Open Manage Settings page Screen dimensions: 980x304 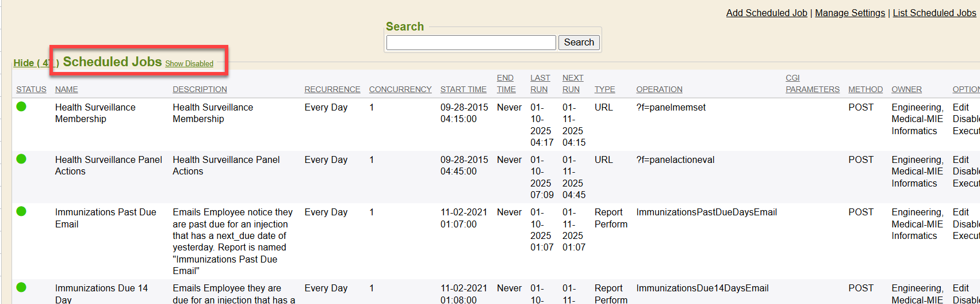pos(849,13)
